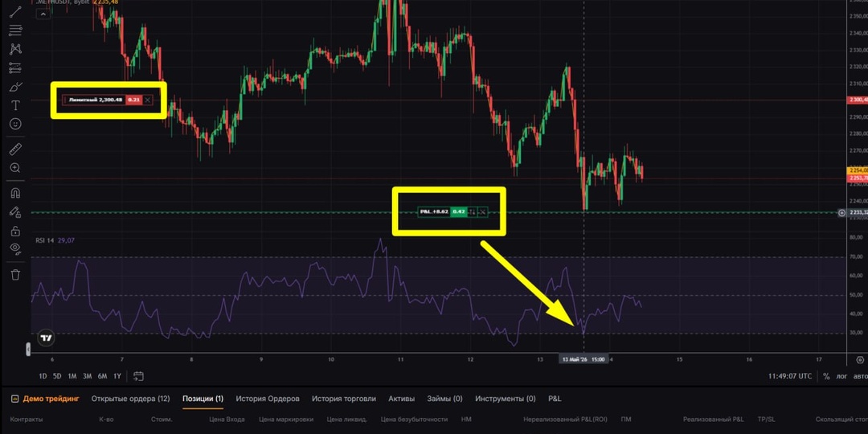The width and height of the screenshot is (868, 434).
Task: Open the Инструменты (0) tab
Action: pyautogui.click(x=506, y=399)
